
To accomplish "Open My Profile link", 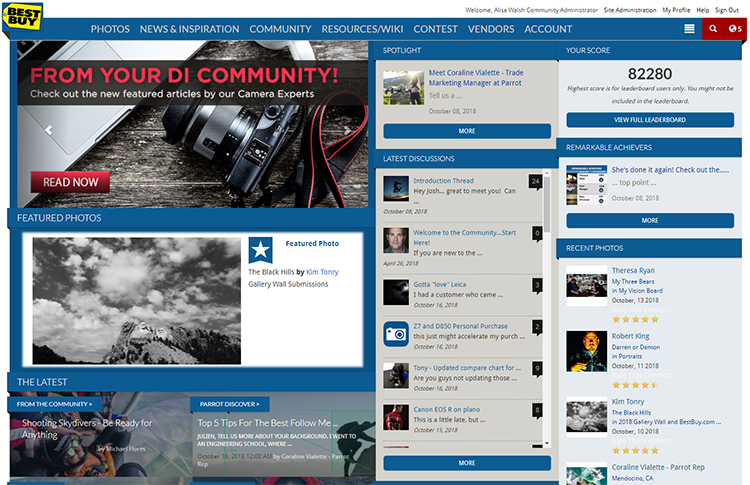I will click(x=676, y=10).
